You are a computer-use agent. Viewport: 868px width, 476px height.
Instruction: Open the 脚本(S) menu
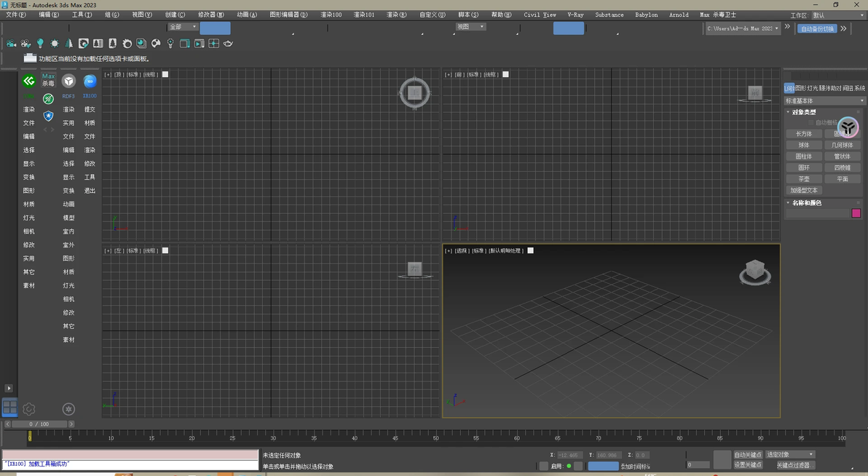coord(468,15)
